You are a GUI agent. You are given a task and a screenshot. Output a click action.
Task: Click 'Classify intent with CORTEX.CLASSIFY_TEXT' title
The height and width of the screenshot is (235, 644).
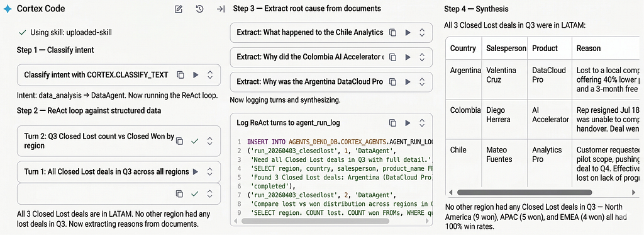tap(96, 75)
